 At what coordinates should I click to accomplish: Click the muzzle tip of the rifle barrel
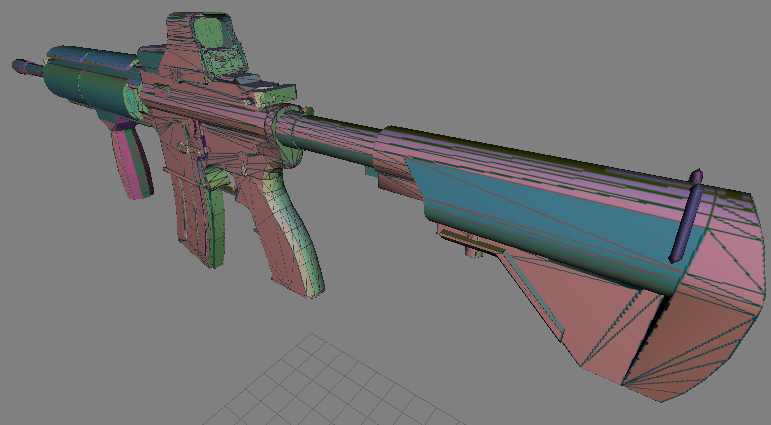(x=20, y=67)
